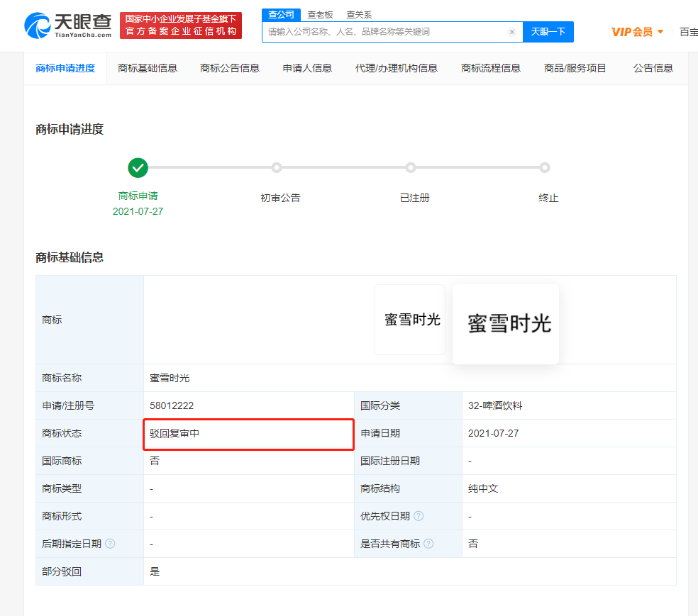The image size is (698, 616).
Task: Switch to 查老板 search tab
Action: click(x=320, y=15)
